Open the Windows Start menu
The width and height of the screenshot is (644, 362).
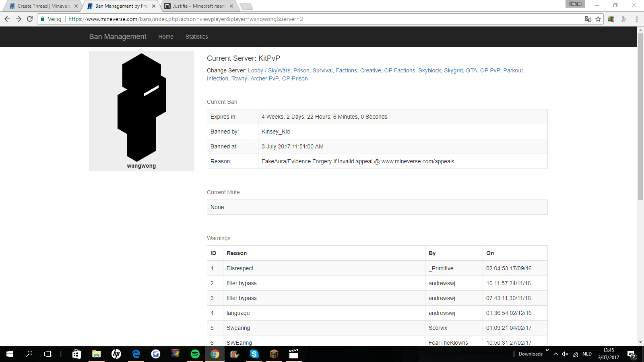(10, 354)
